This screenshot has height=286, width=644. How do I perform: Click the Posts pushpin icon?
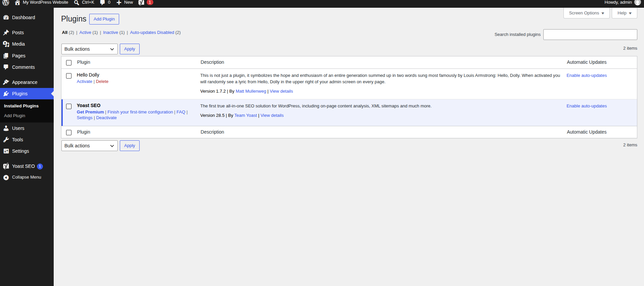coord(6,33)
